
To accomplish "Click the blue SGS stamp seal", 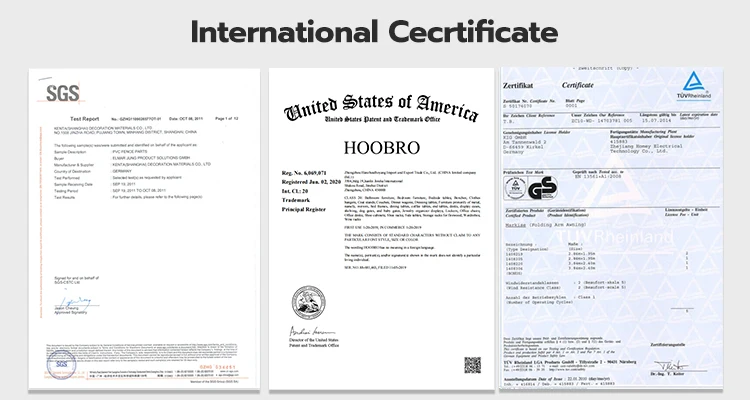I will click(61, 365).
